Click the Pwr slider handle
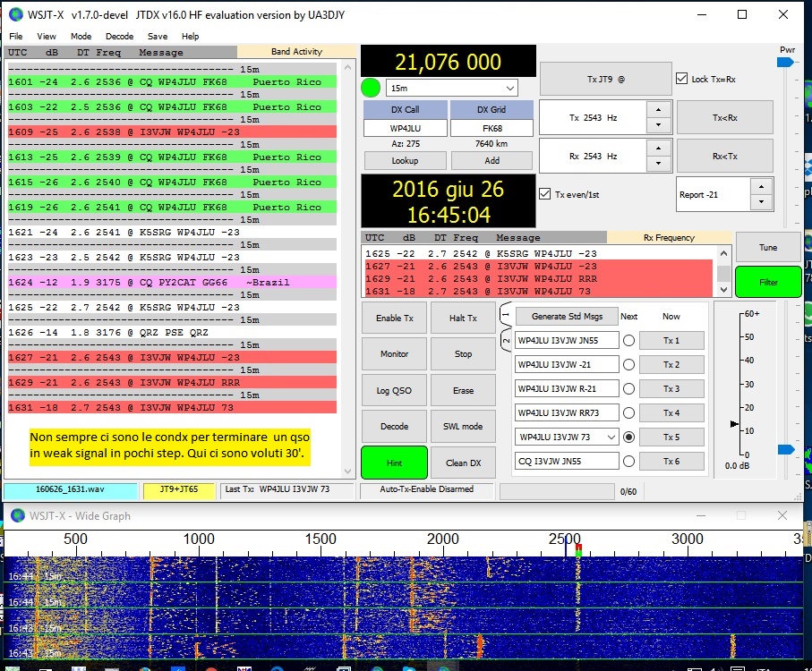This screenshot has width=812, height=671. point(785,62)
